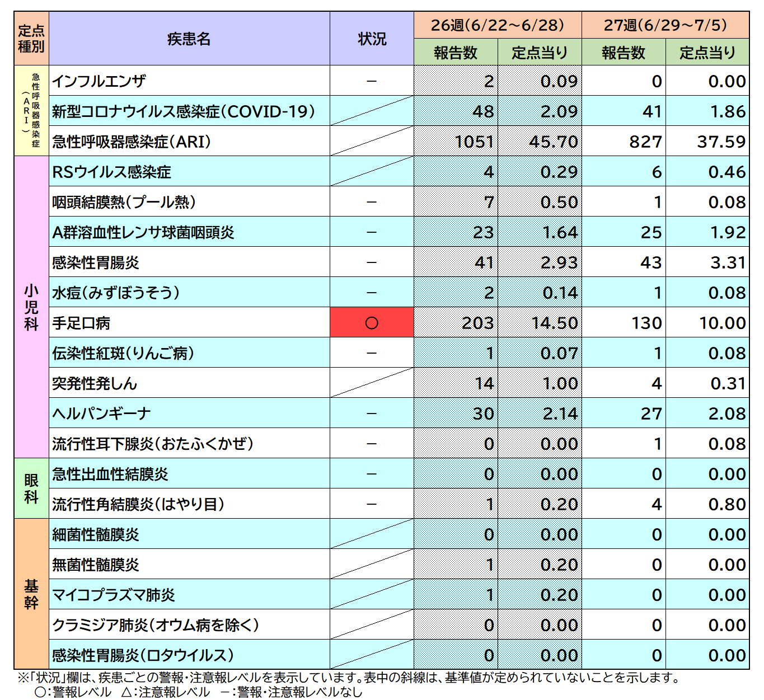Select 流行性角結膜炎 week 27 value 0.80
This screenshot has width=764, height=700.
click(x=727, y=504)
